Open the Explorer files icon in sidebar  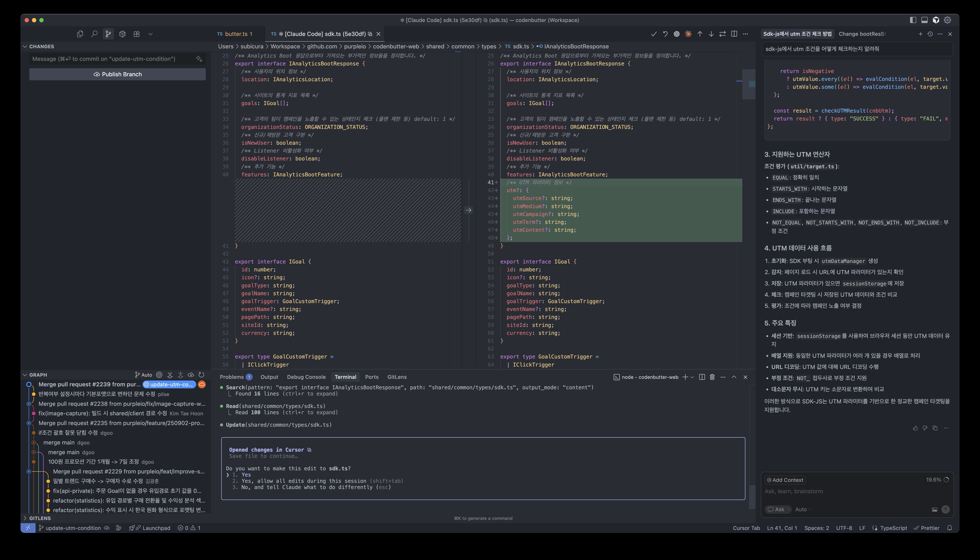coord(80,34)
